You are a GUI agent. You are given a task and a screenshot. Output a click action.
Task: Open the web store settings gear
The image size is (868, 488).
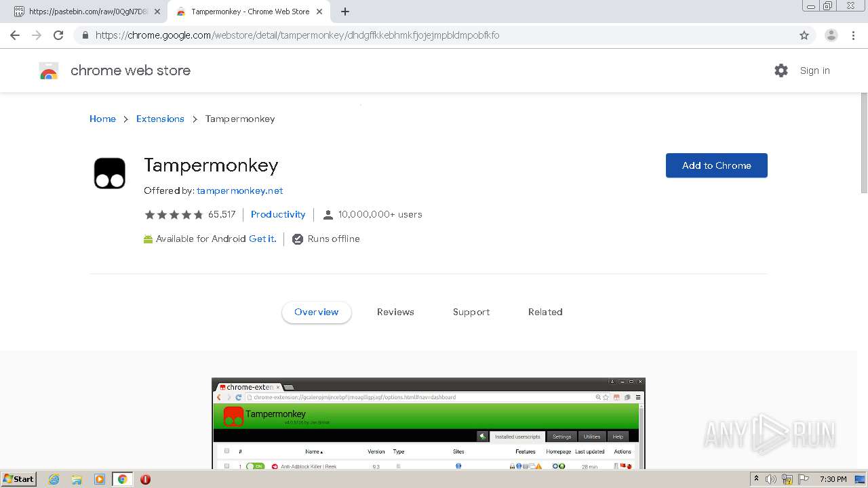tap(781, 70)
